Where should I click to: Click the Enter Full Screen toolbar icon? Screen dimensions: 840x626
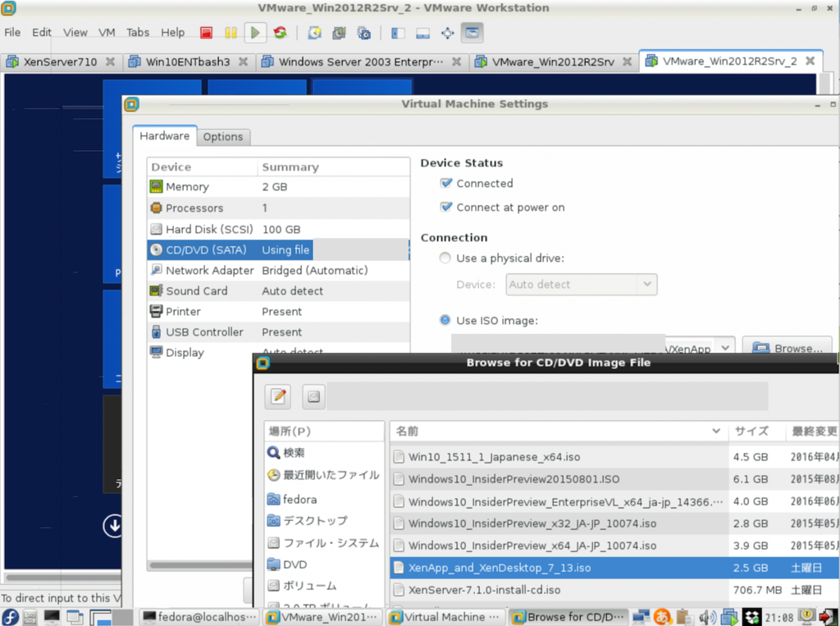click(x=447, y=34)
